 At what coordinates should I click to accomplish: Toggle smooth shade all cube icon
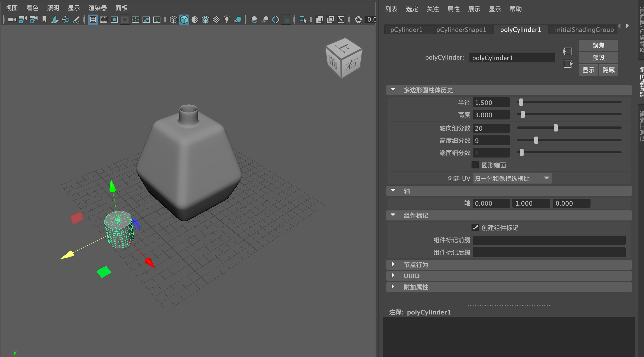coord(184,20)
